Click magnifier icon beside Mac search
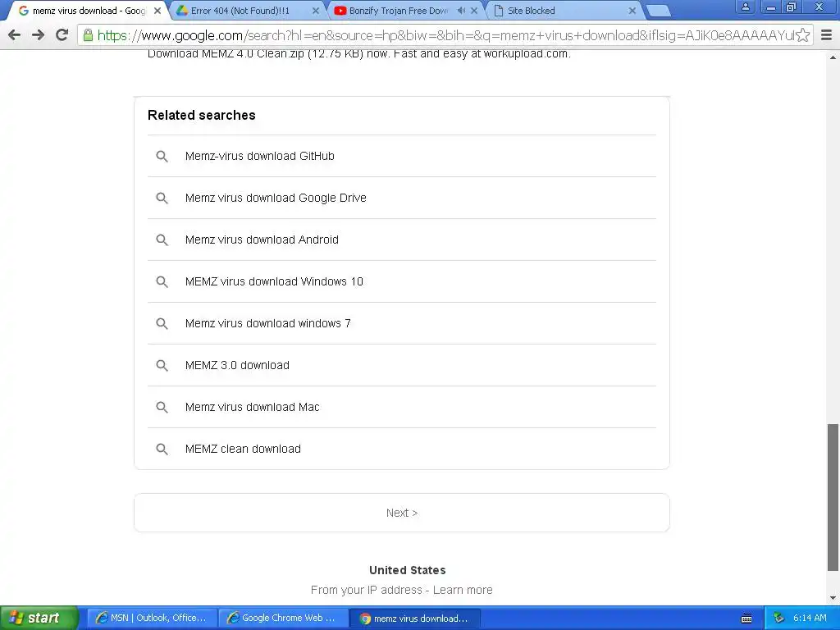Viewport: 840px width, 630px height. 162,407
